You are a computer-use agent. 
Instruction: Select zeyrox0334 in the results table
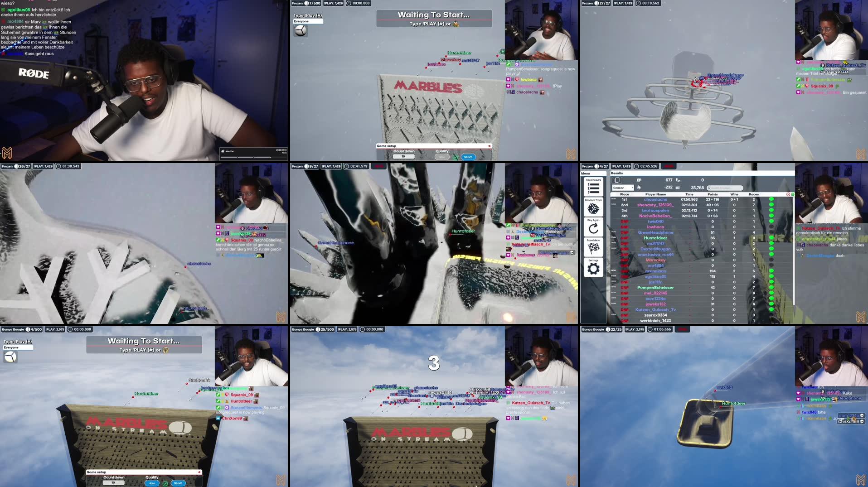click(655, 315)
